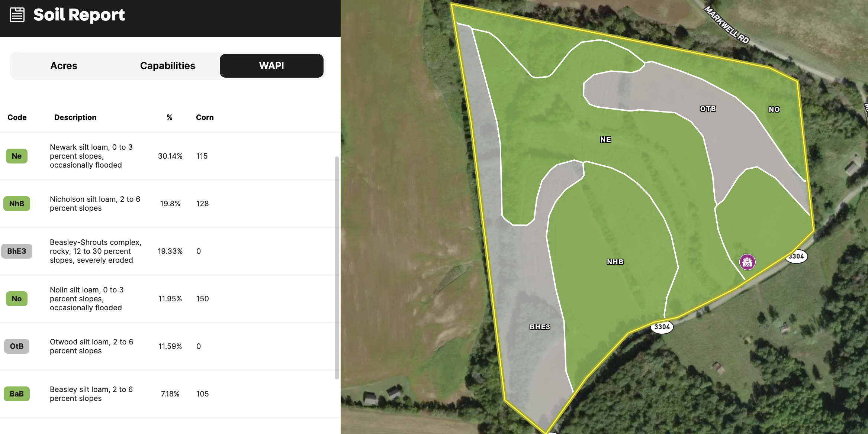This screenshot has height=434, width=868.
Task: Click the BhE3 gray soil badge
Action: (17, 251)
